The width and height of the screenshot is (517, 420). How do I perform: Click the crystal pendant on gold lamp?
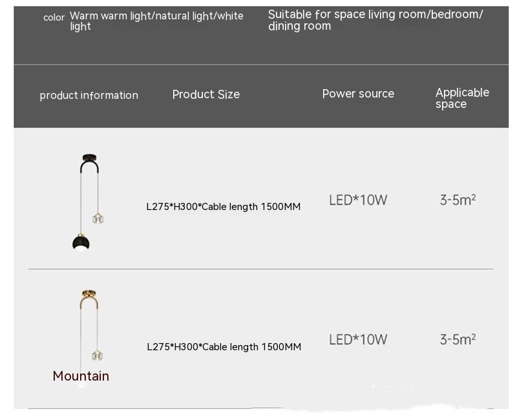98,354
